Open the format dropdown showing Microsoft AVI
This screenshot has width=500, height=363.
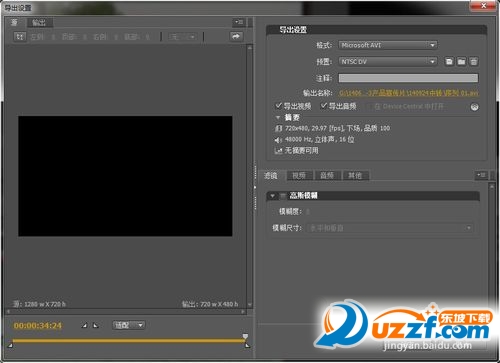tap(388, 45)
